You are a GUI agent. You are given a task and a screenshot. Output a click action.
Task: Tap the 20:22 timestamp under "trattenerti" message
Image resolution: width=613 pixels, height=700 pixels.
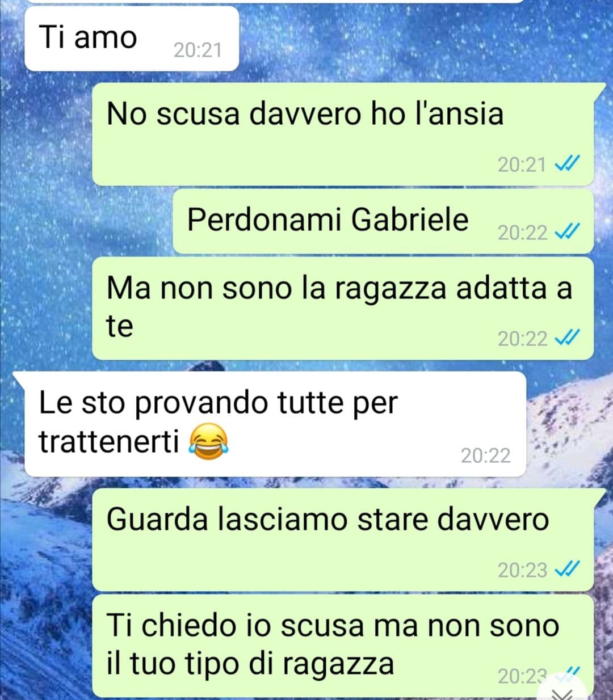tap(485, 456)
